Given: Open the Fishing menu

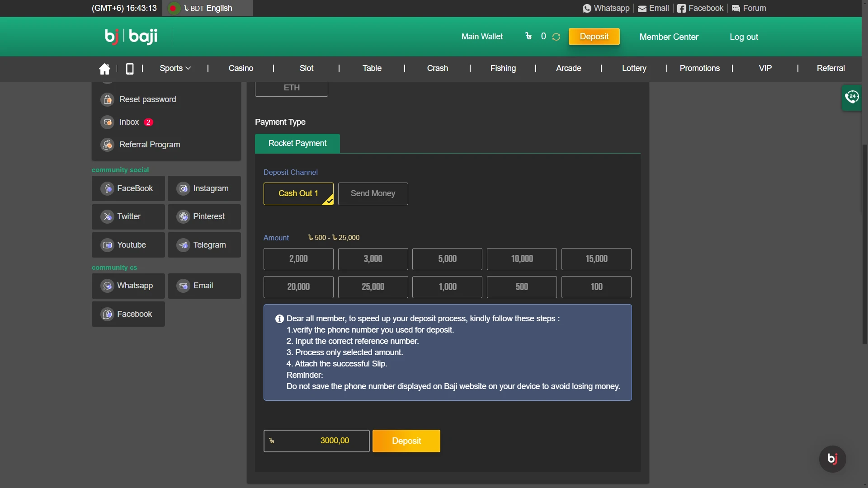Looking at the screenshot, I should tap(503, 68).
